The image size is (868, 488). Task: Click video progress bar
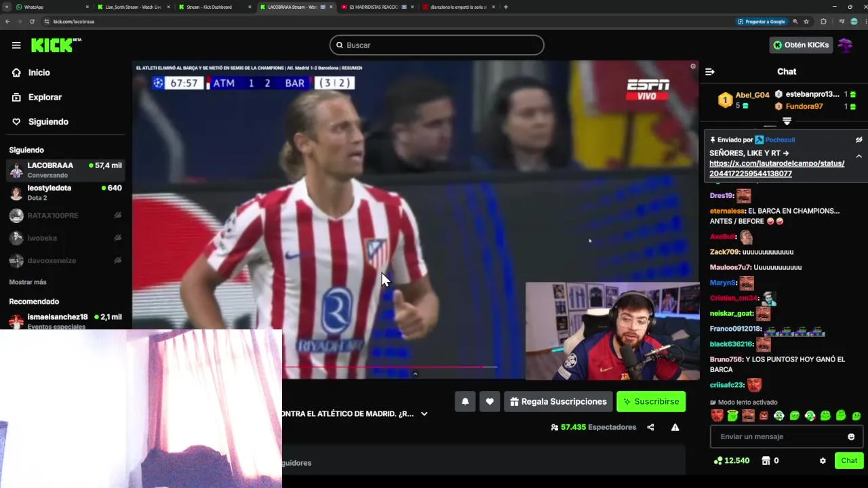pyautogui.click(x=391, y=367)
